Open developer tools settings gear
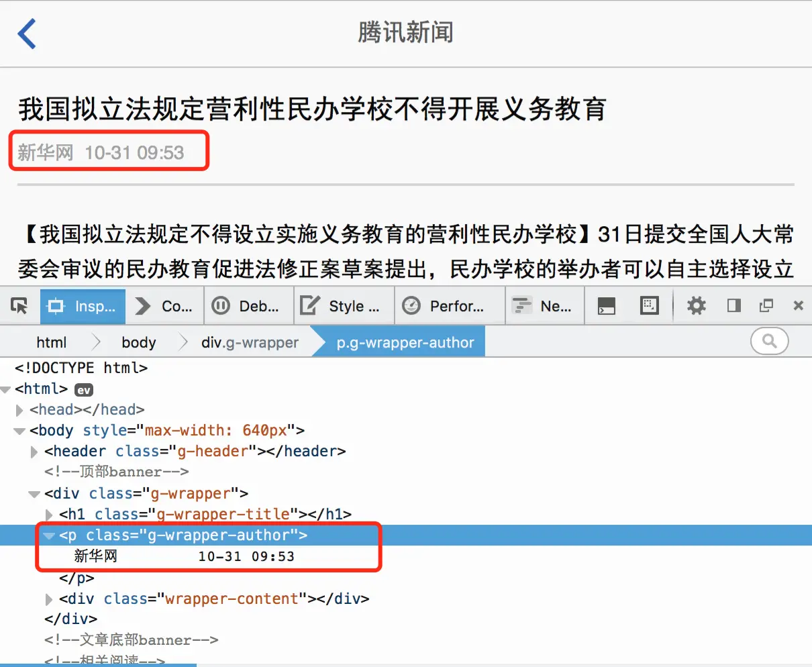812x667 pixels. point(697,306)
